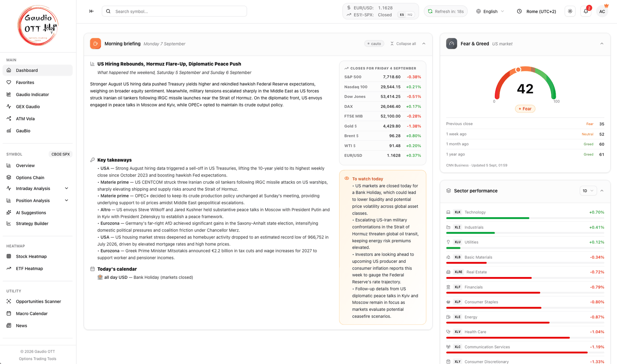Open Favorites in the sidebar
617x364 pixels.
[x=38, y=83]
